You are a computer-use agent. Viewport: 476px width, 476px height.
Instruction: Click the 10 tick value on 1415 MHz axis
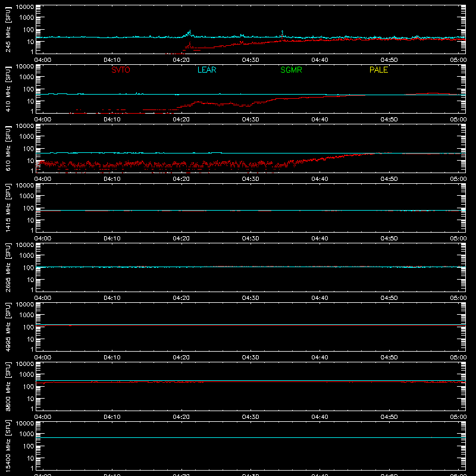point(30,220)
